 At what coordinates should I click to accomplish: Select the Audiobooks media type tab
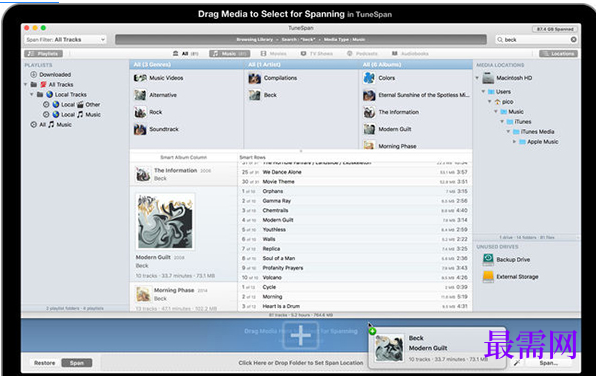pyautogui.click(x=410, y=54)
